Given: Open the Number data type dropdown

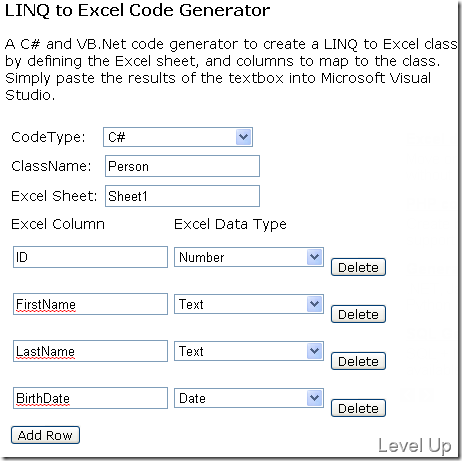Looking at the screenshot, I should point(249,257).
